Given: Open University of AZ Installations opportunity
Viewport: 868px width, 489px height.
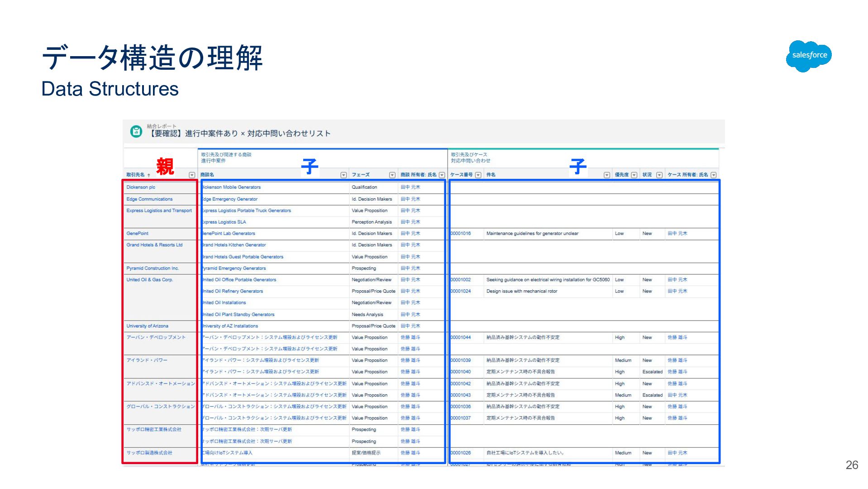Looking at the screenshot, I should coord(230,326).
